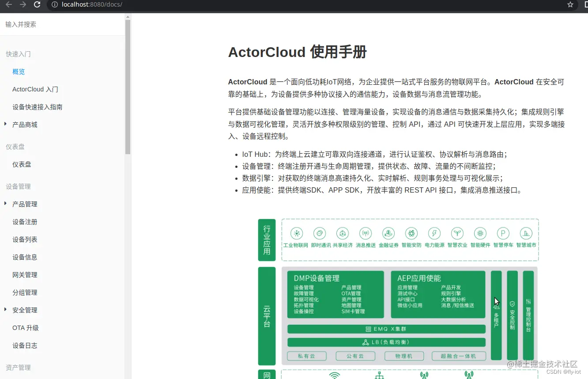
Task: Click the sliders icon on 管理控制台 bar
Action: click(528, 301)
